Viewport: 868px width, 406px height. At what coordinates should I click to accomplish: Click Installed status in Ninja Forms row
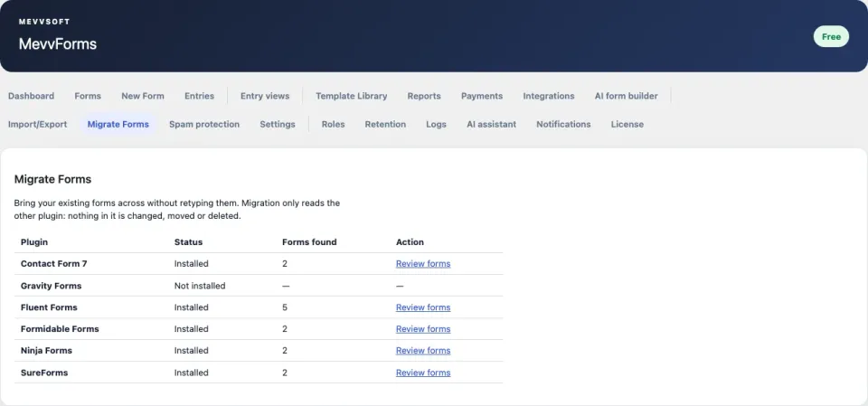192,351
